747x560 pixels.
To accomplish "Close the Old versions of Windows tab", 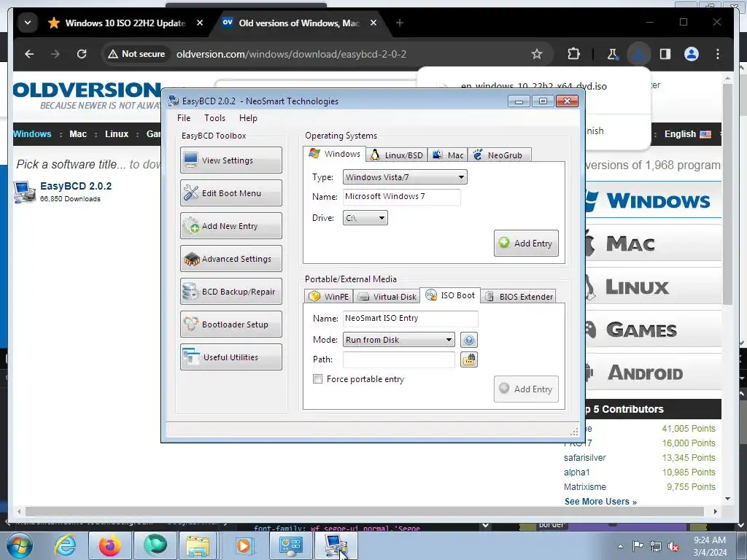I will click(373, 23).
